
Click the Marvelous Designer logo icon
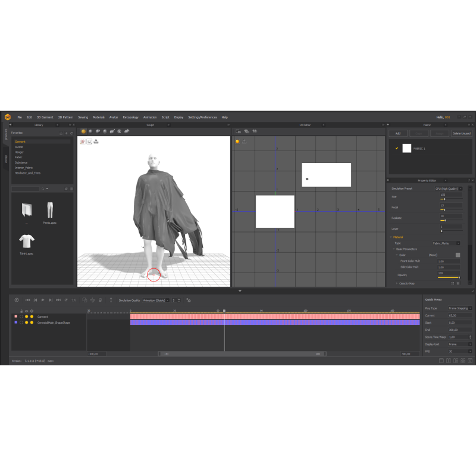click(x=8, y=117)
